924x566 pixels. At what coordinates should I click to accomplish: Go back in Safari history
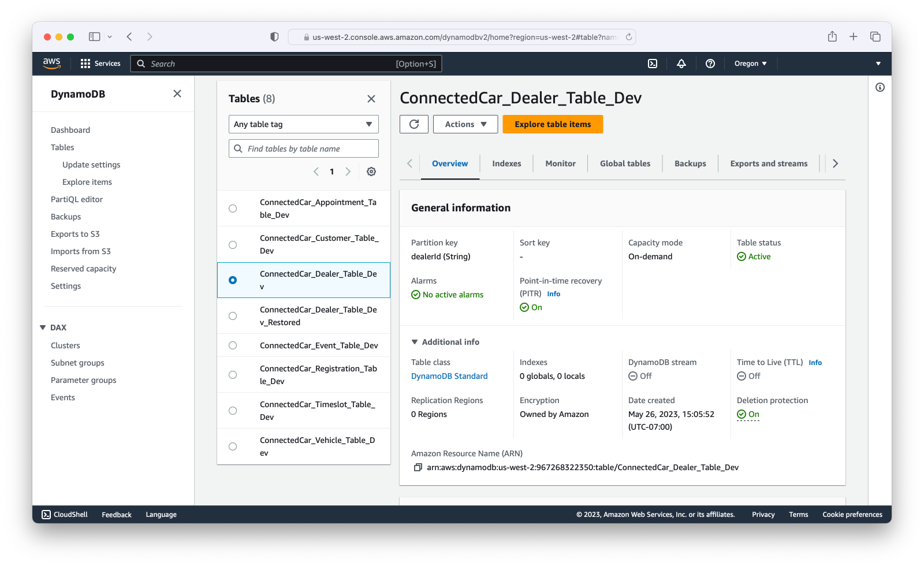[129, 36]
